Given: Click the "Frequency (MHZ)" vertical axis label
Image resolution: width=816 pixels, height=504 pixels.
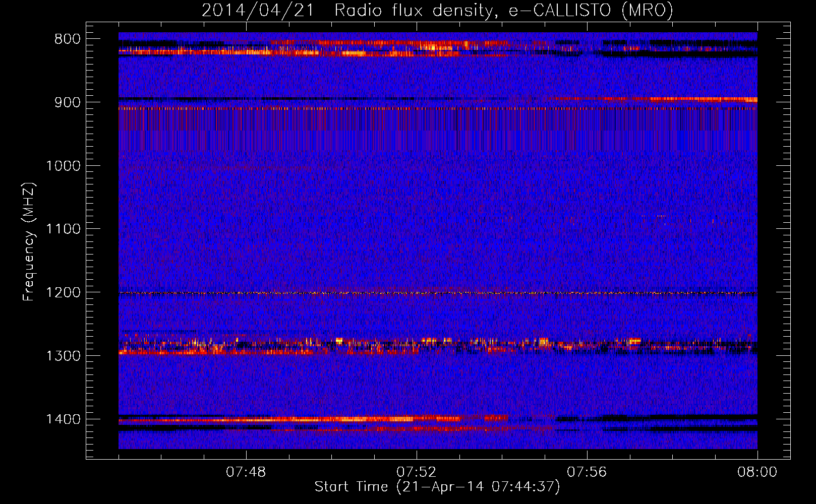Looking at the screenshot, I should point(29,241).
